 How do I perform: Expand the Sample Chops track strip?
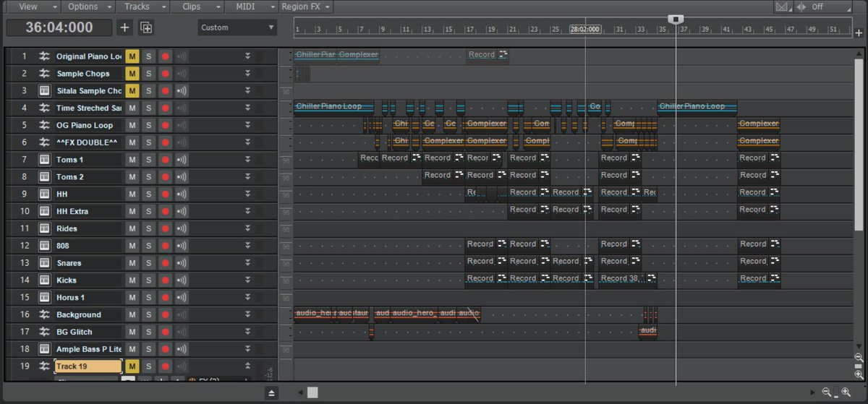pyautogui.click(x=247, y=74)
